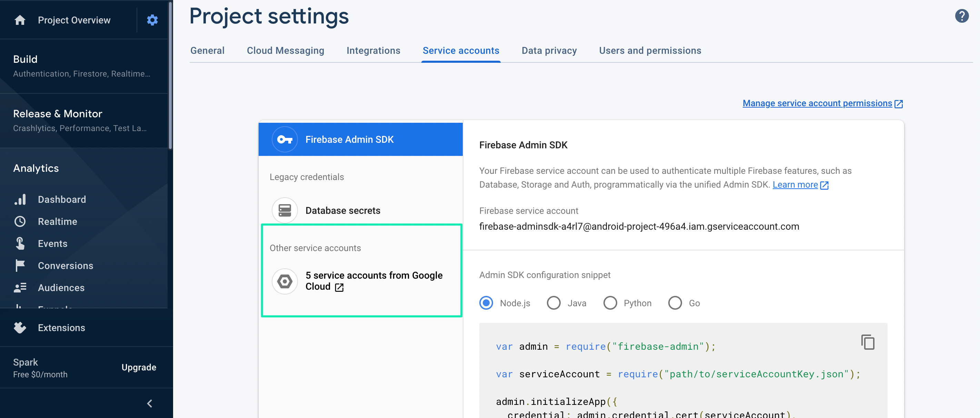This screenshot has width=980, height=418.
Task: Open the Conversions analytics page
Action: click(66, 266)
